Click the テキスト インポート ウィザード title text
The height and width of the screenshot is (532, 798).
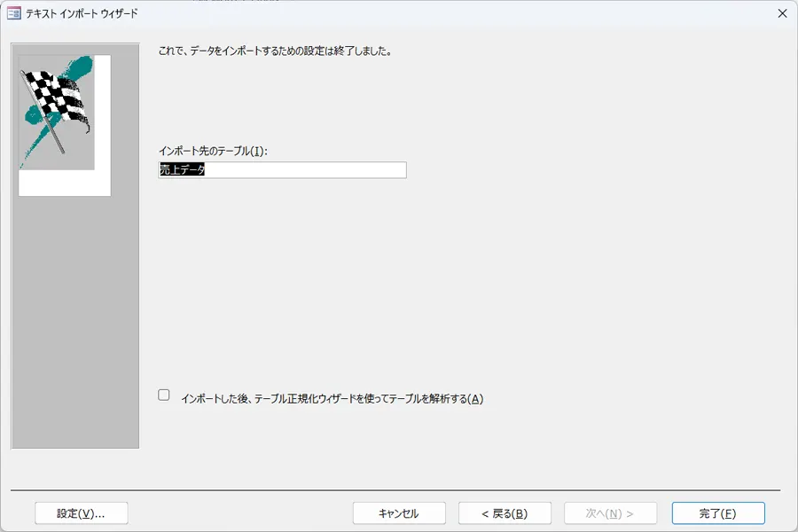[82, 13]
